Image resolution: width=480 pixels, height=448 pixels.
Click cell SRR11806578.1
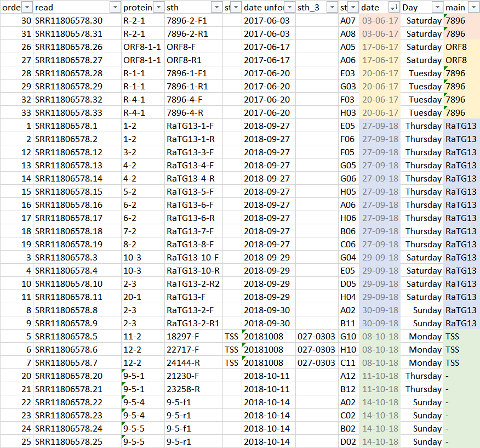click(x=77, y=126)
